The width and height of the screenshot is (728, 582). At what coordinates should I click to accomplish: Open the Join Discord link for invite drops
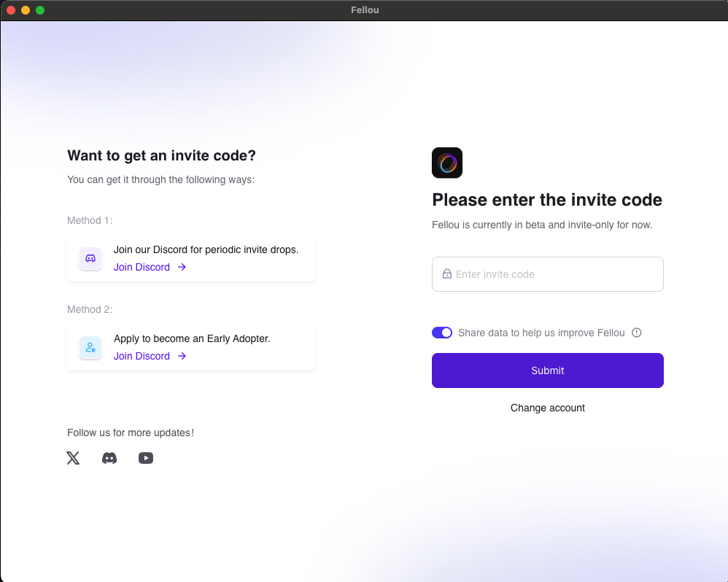(141, 267)
